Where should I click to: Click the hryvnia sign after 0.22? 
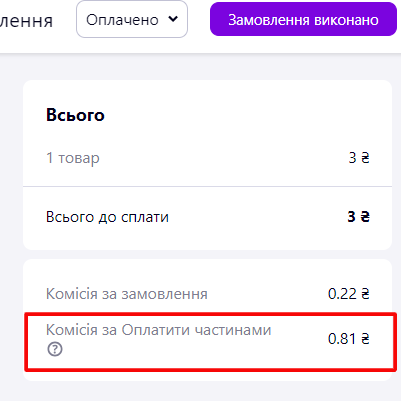pyautogui.click(x=365, y=294)
